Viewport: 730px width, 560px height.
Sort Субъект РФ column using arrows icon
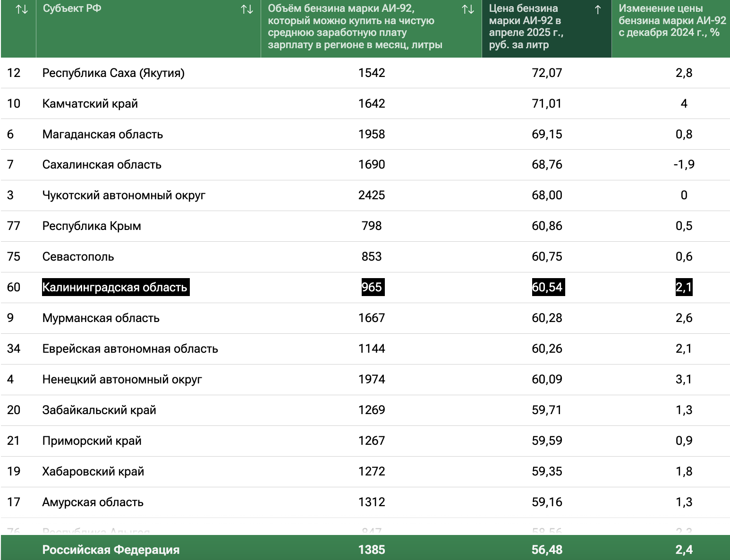pyautogui.click(x=247, y=9)
